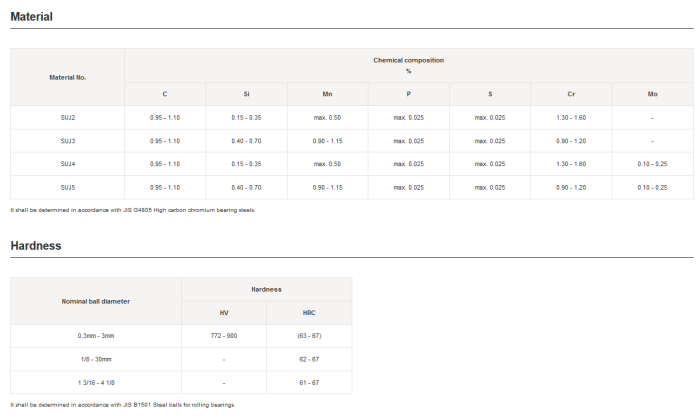
Task: Click the JIS B1501 footnote text
Action: (125, 405)
